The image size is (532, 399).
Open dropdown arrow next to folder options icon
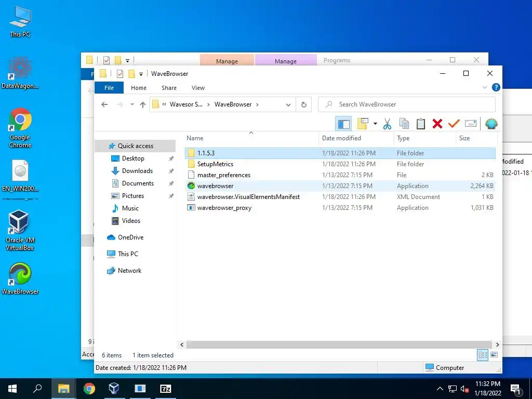375,124
